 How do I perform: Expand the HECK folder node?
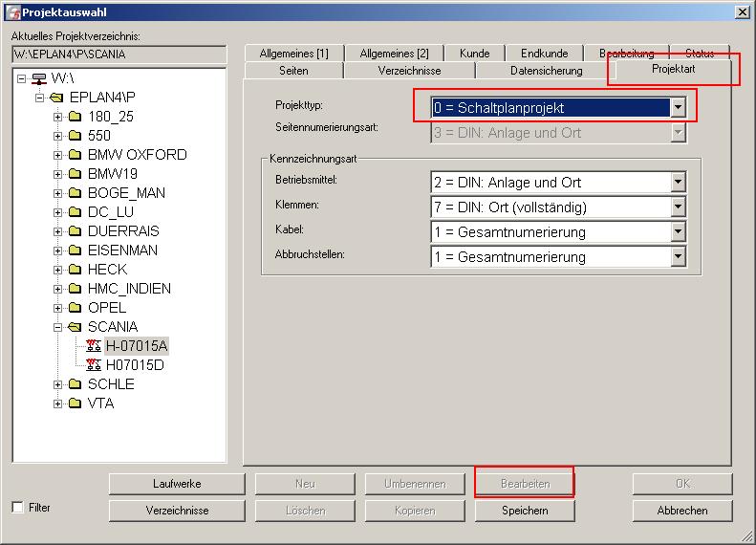[58, 270]
